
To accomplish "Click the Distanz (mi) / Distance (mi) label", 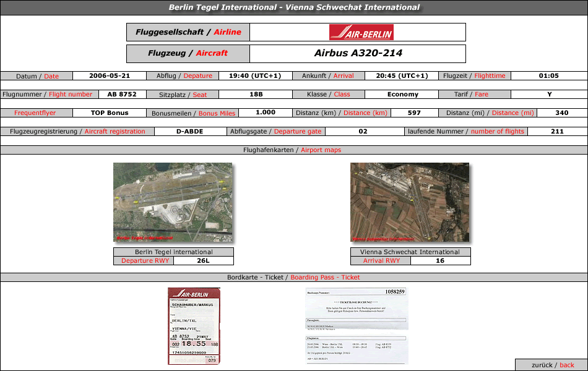I will (490, 113).
